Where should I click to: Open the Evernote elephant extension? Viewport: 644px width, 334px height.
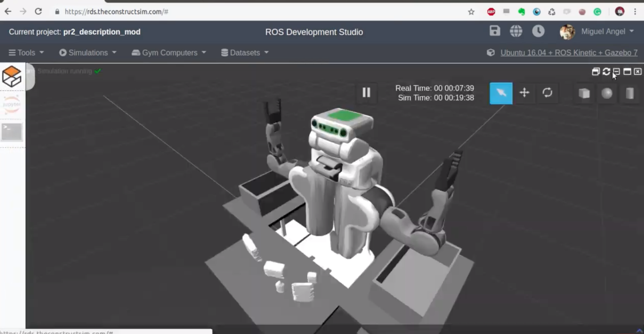click(x=522, y=12)
